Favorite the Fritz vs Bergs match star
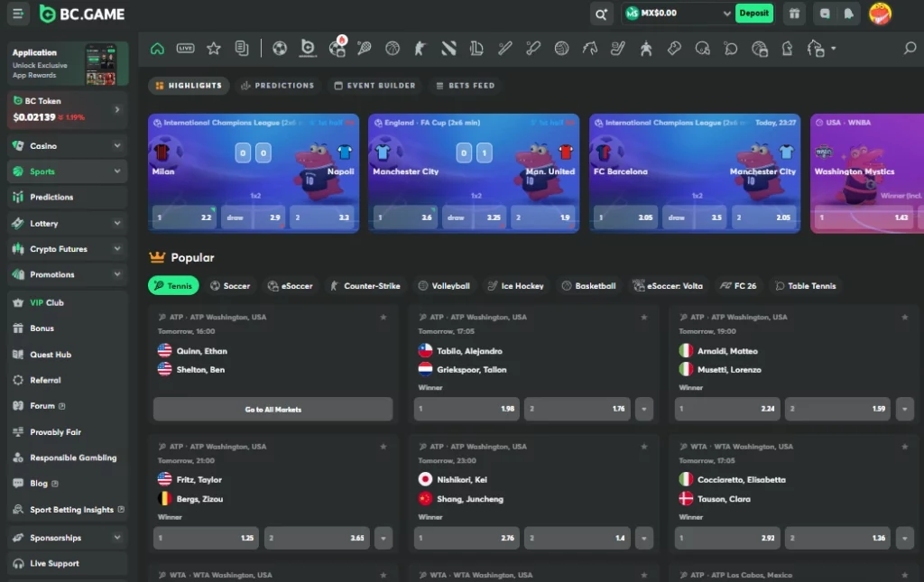Image resolution: width=924 pixels, height=582 pixels. click(383, 447)
